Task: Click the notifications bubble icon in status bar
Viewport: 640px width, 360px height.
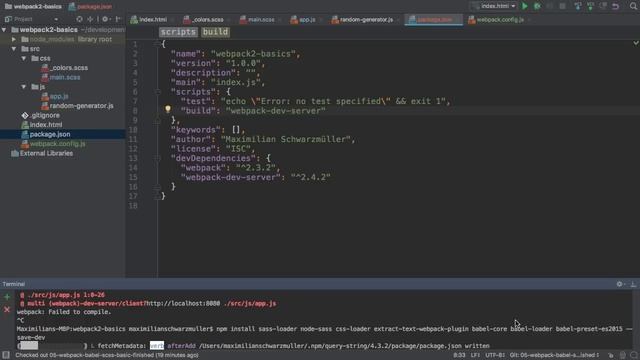Action: point(633,355)
